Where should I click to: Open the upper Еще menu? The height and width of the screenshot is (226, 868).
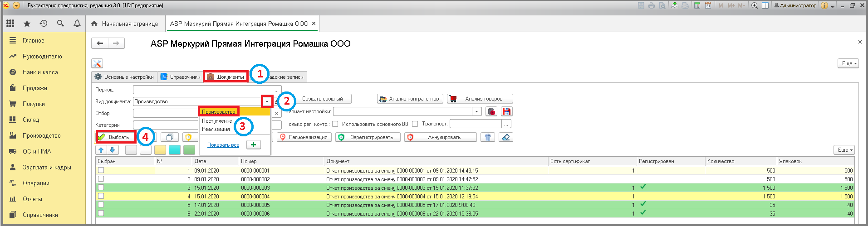pos(848,63)
